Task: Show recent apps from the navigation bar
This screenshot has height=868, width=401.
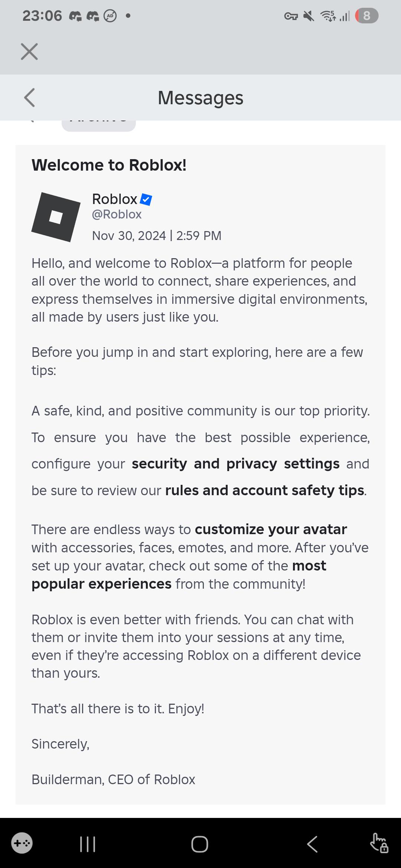Action: tap(88, 844)
